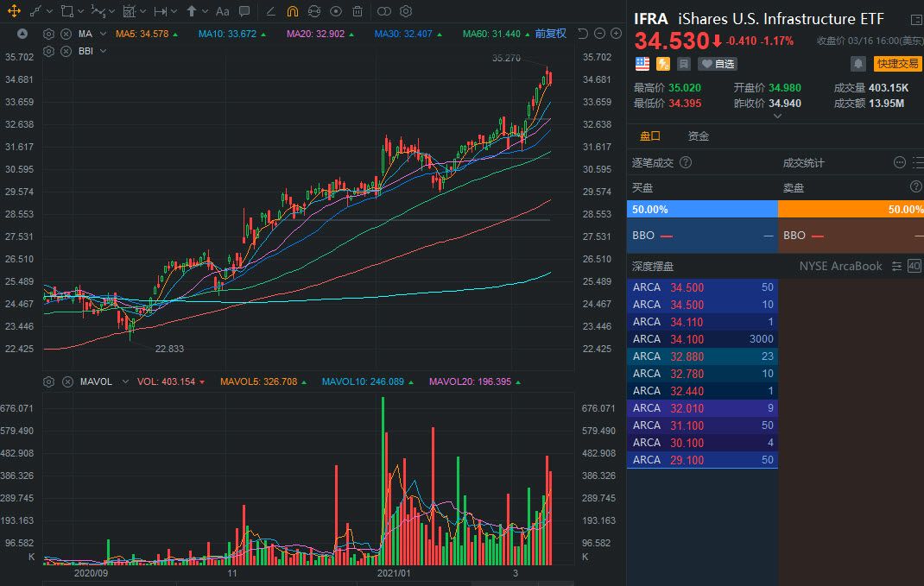
Task: Open the BBI indicator dropdown
Action: 103,51
